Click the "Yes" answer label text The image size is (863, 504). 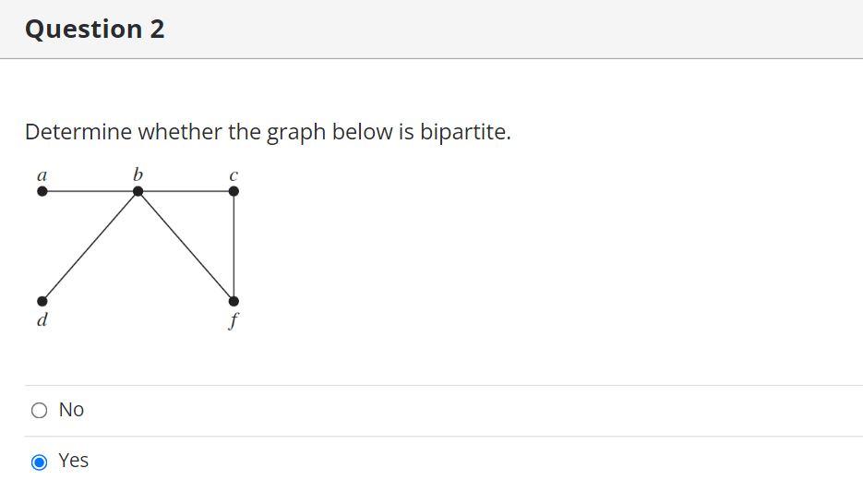pyautogui.click(x=73, y=461)
